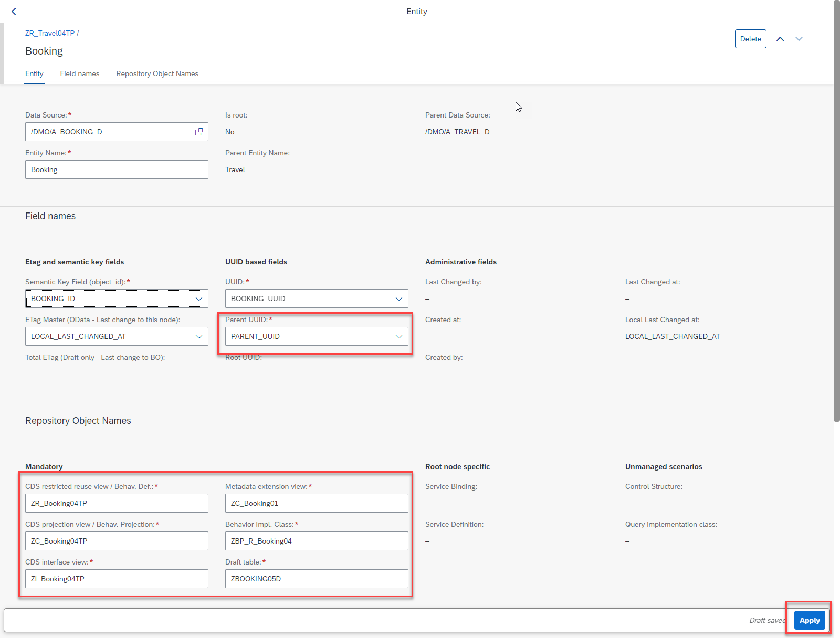Go back using the left arrow
This screenshot has height=638, width=840.
click(x=14, y=12)
